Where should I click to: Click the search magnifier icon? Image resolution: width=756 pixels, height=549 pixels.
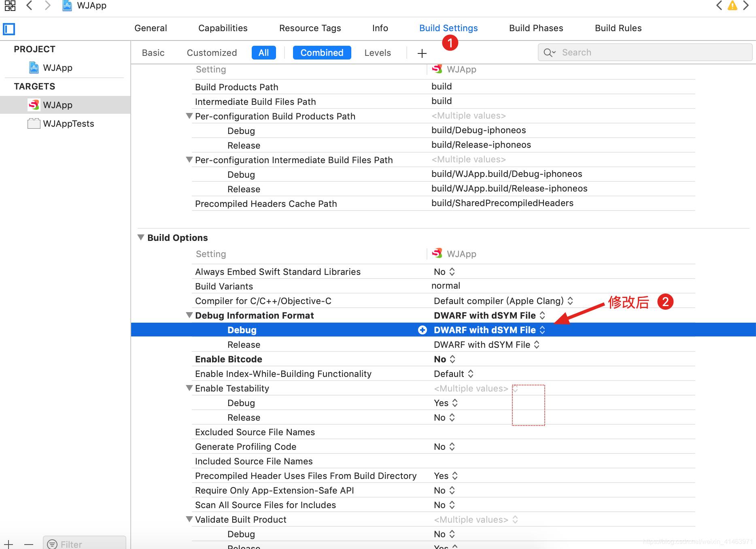click(549, 53)
